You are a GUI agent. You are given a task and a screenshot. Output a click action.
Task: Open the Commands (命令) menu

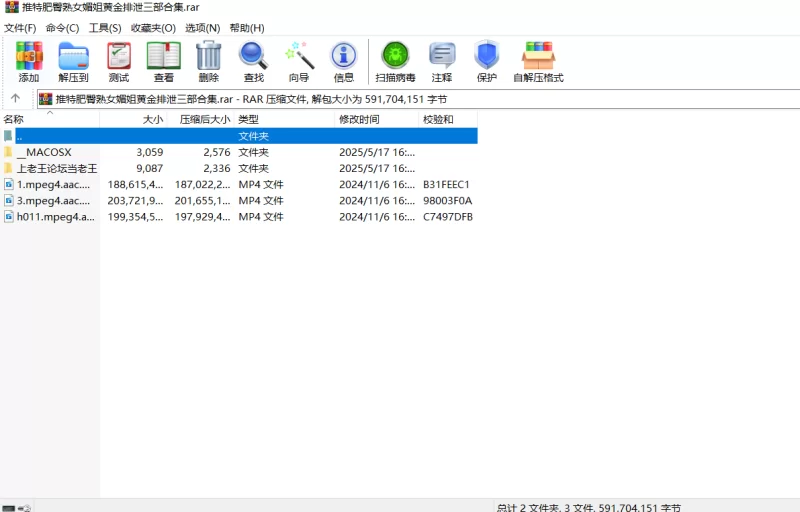tap(62, 28)
